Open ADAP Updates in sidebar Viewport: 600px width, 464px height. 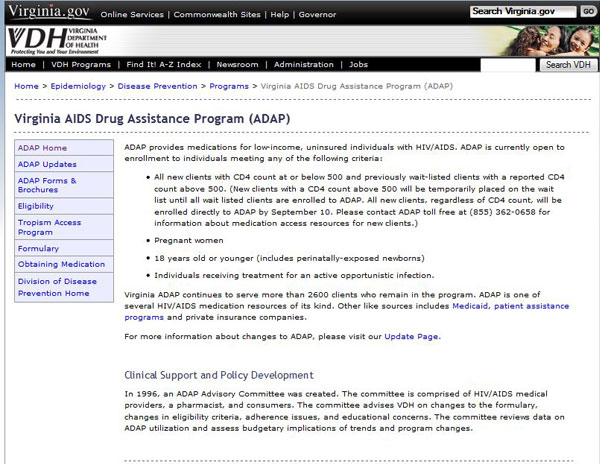coord(64,164)
